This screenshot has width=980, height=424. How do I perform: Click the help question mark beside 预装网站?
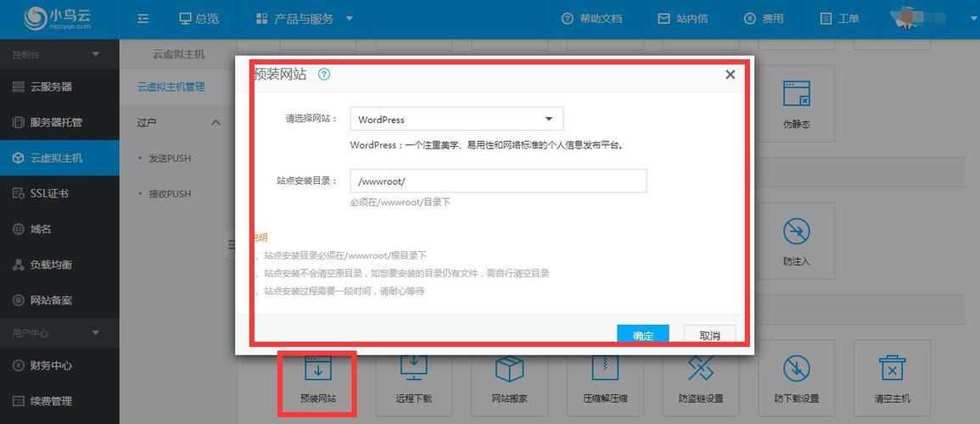(x=324, y=75)
